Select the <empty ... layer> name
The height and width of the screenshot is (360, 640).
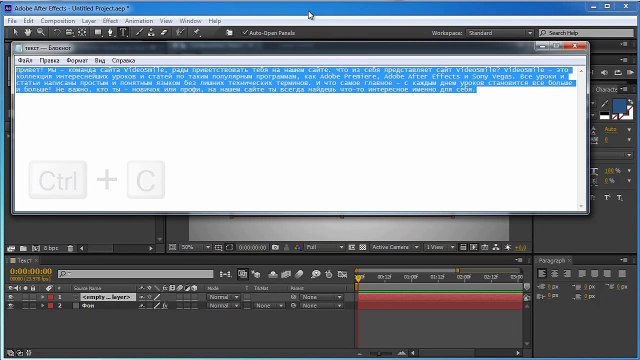107,297
